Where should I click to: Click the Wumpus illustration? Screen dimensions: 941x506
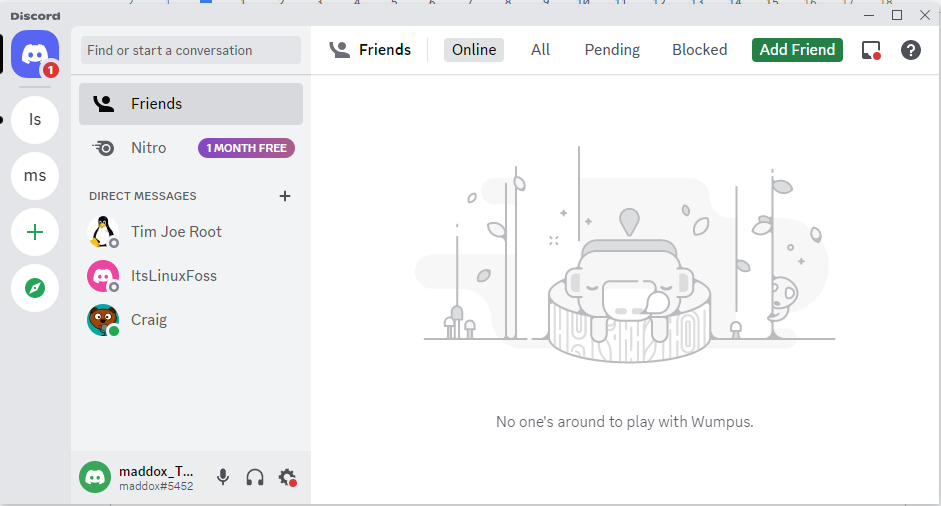[625, 255]
